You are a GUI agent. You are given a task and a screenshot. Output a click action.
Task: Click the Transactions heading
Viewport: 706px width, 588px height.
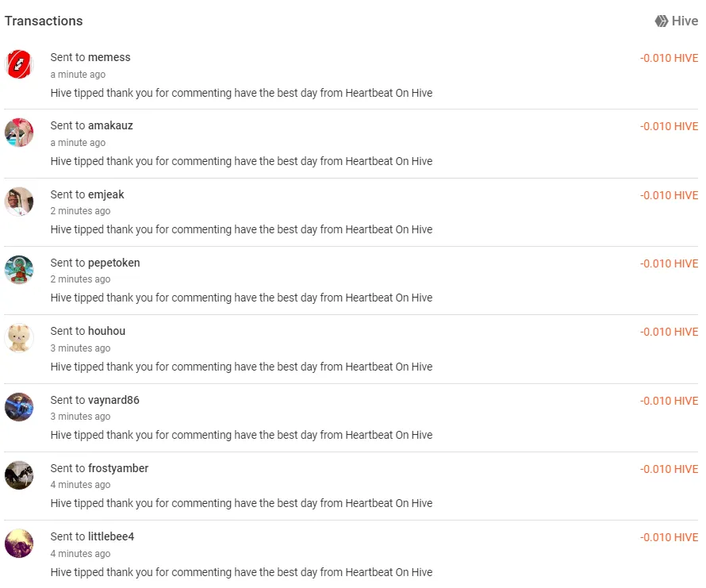point(44,21)
